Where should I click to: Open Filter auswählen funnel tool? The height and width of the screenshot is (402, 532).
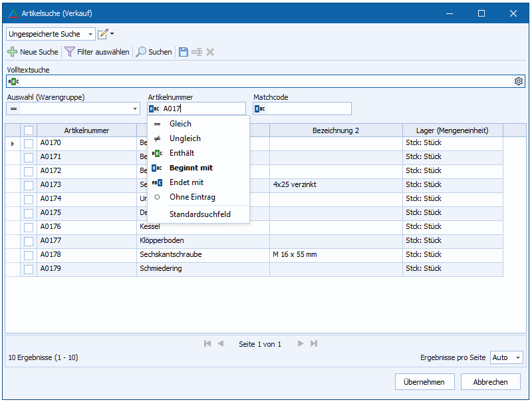tap(70, 52)
